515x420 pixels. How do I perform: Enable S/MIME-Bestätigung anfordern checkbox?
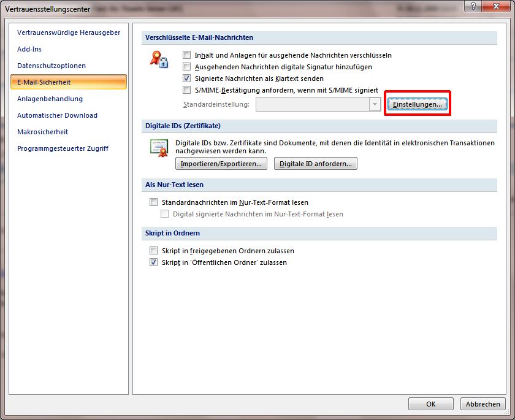[187, 90]
